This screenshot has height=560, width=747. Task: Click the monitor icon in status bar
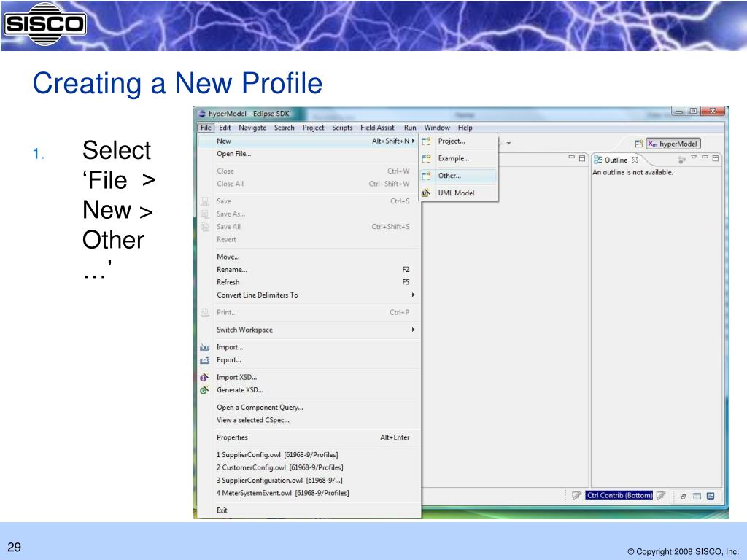(711, 497)
